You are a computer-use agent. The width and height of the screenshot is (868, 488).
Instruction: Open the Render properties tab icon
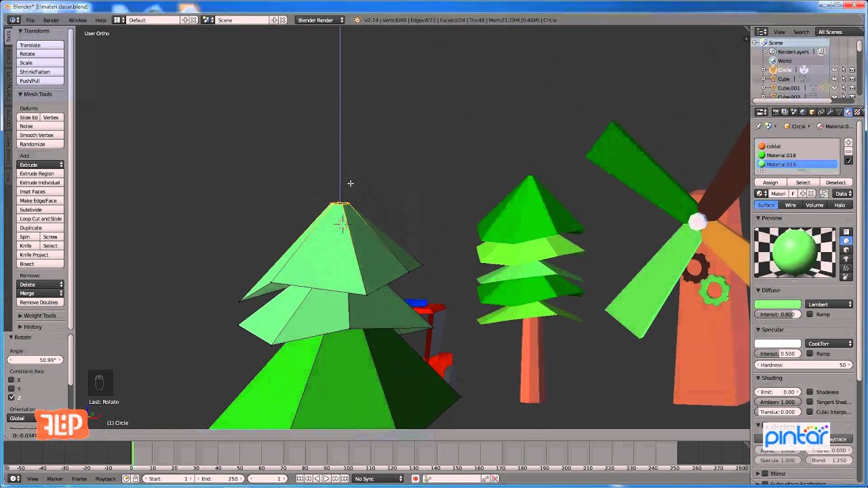pos(776,112)
